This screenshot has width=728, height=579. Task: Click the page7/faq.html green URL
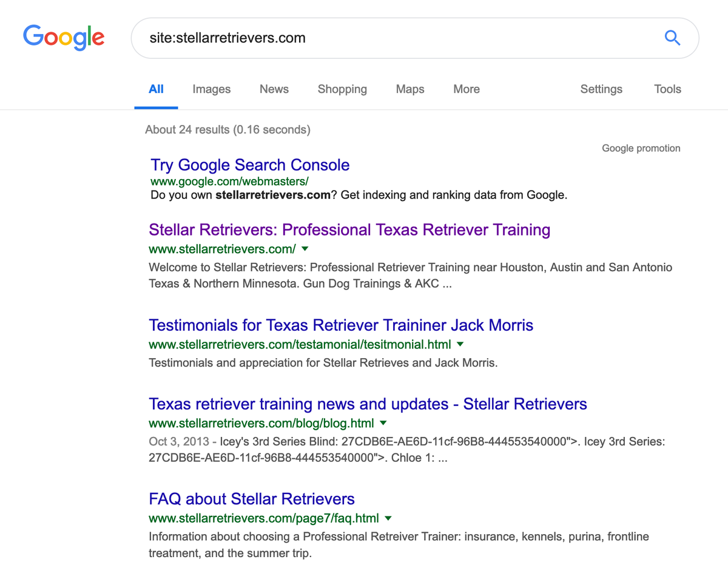(x=264, y=518)
